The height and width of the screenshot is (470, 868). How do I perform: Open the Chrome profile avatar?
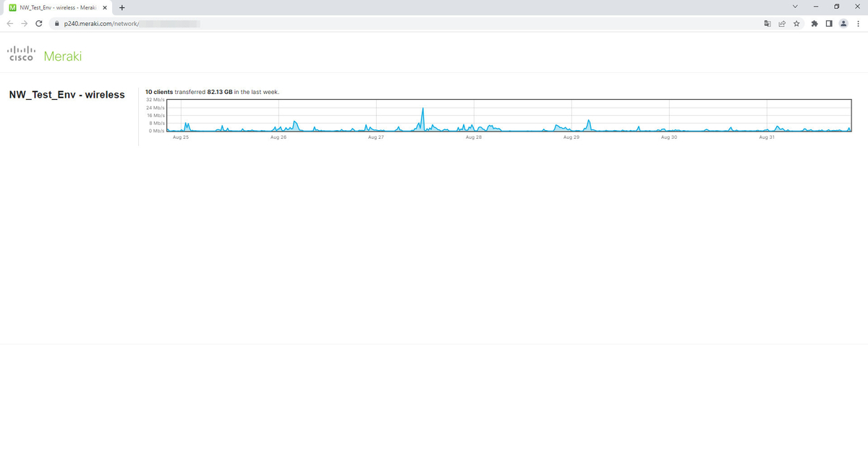843,23
